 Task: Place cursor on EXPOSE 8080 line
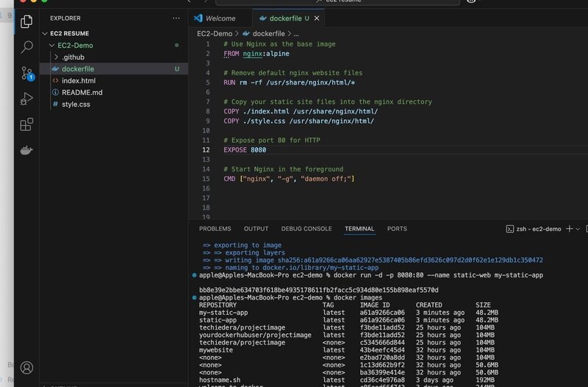[245, 150]
